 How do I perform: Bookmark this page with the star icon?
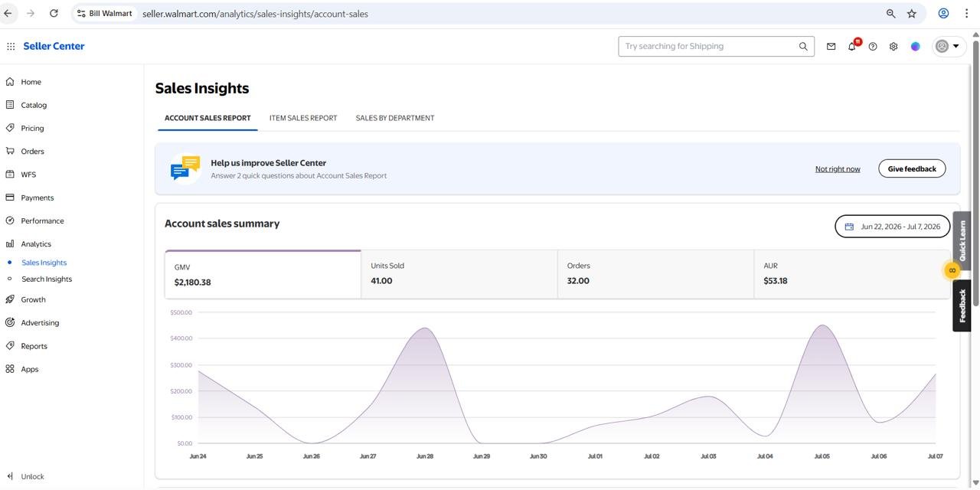point(912,13)
